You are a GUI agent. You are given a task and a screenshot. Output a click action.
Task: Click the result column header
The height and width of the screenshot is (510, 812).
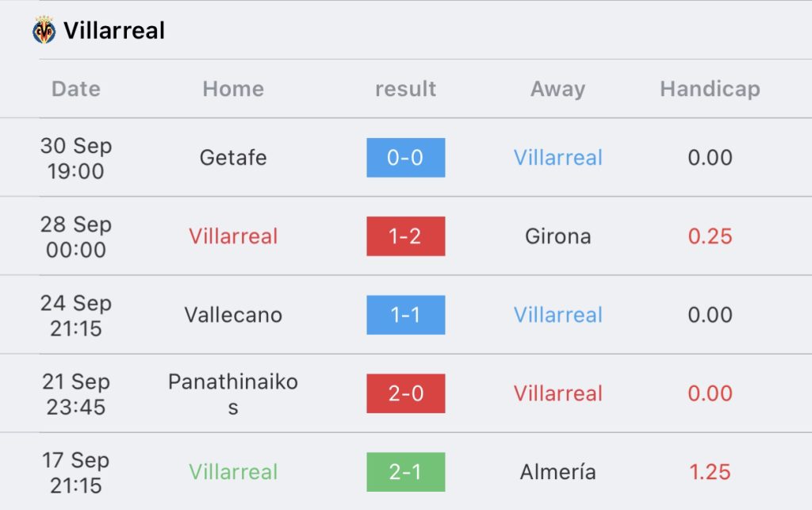tap(405, 89)
